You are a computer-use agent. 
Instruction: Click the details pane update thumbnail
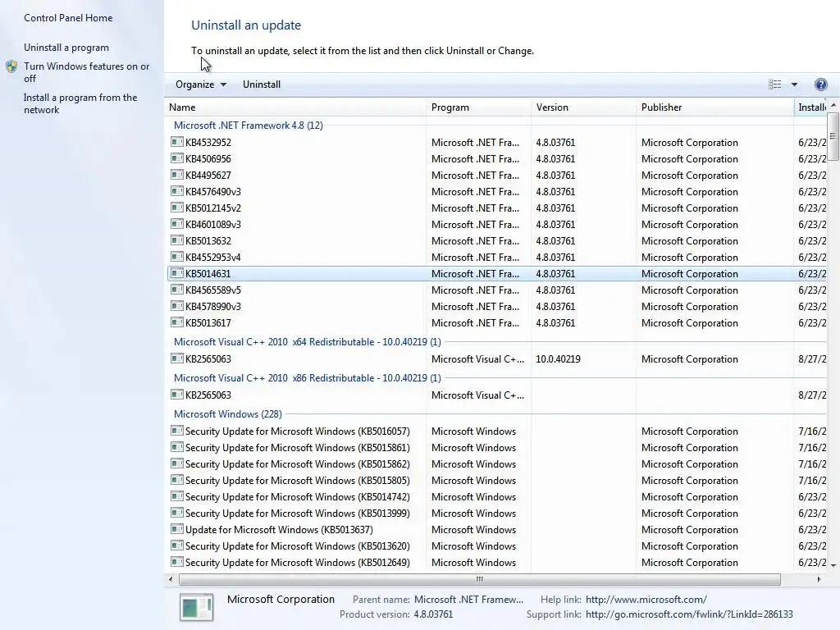pos(197,607)
